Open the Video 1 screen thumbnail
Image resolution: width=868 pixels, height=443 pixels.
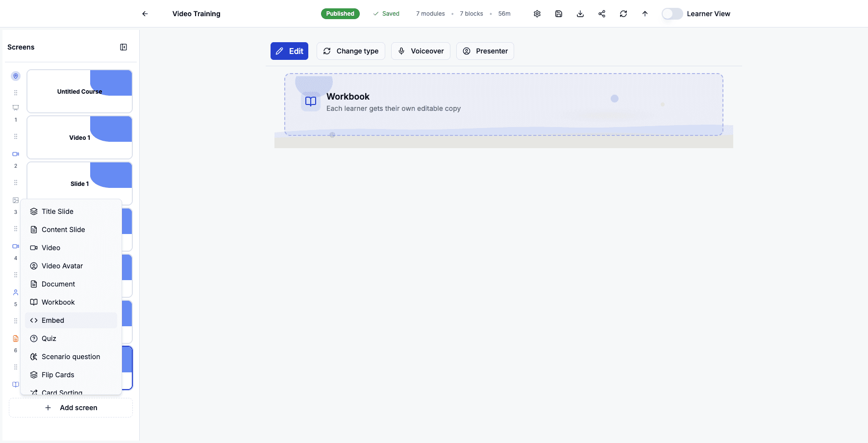pyautogui.click(x=79, y=137)
